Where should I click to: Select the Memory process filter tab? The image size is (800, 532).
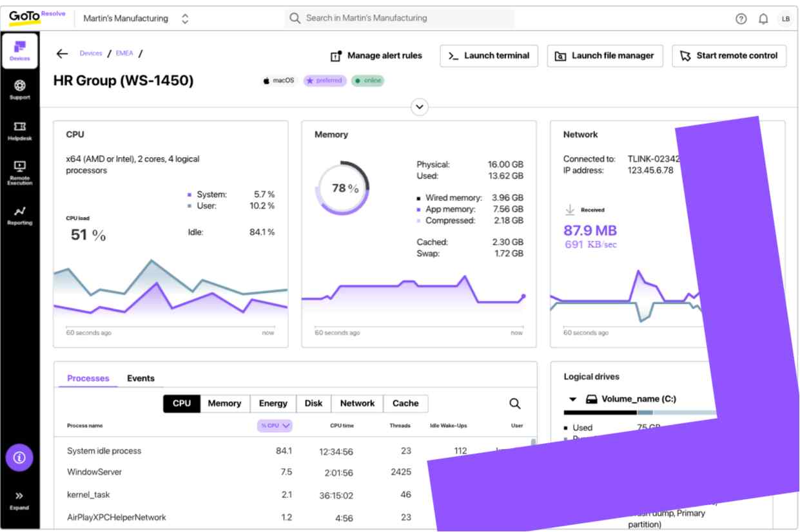point(224,403)
